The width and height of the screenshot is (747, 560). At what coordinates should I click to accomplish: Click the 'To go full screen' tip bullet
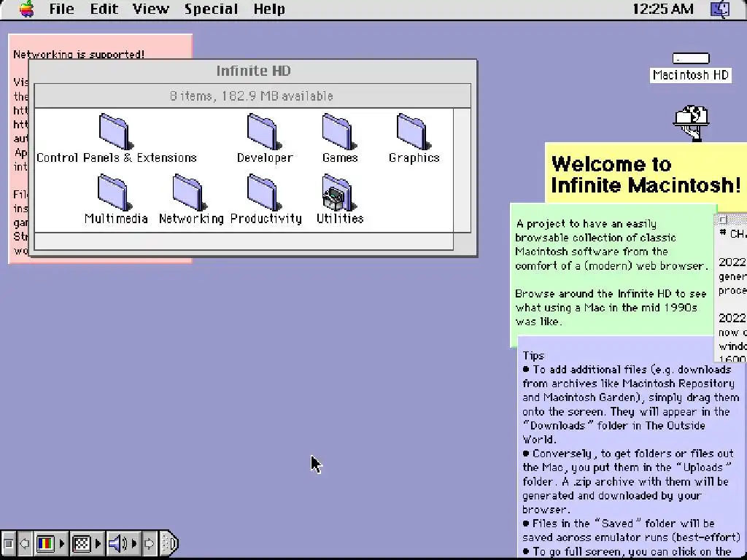click(x=627, y=551)
